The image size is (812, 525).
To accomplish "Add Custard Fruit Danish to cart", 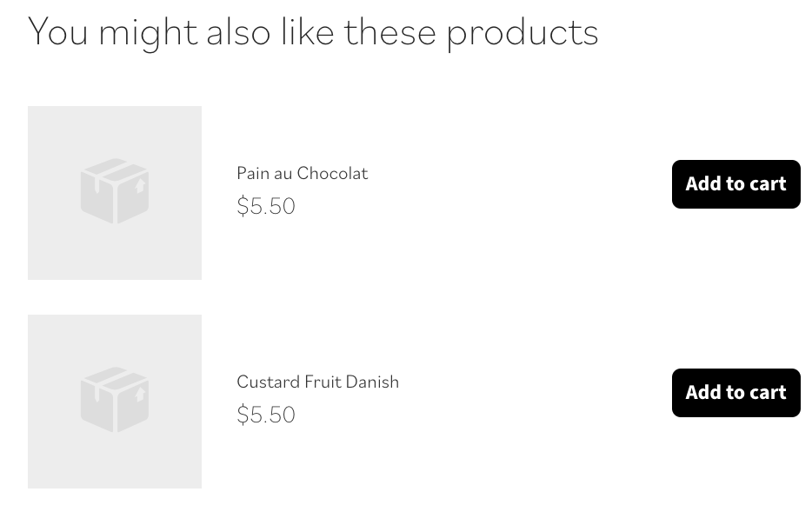I will point(735,393).
